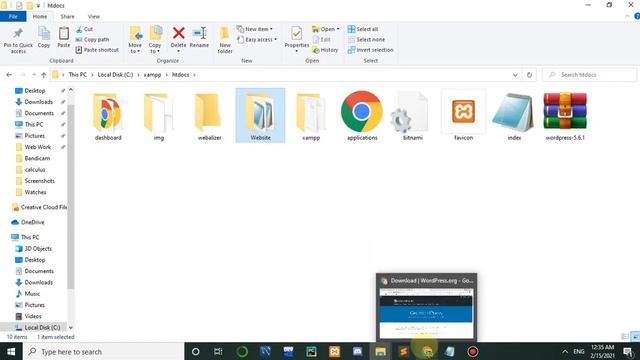Switch to the Home ribbon tab
Screen dimensions: 640x360
point(40,17)
